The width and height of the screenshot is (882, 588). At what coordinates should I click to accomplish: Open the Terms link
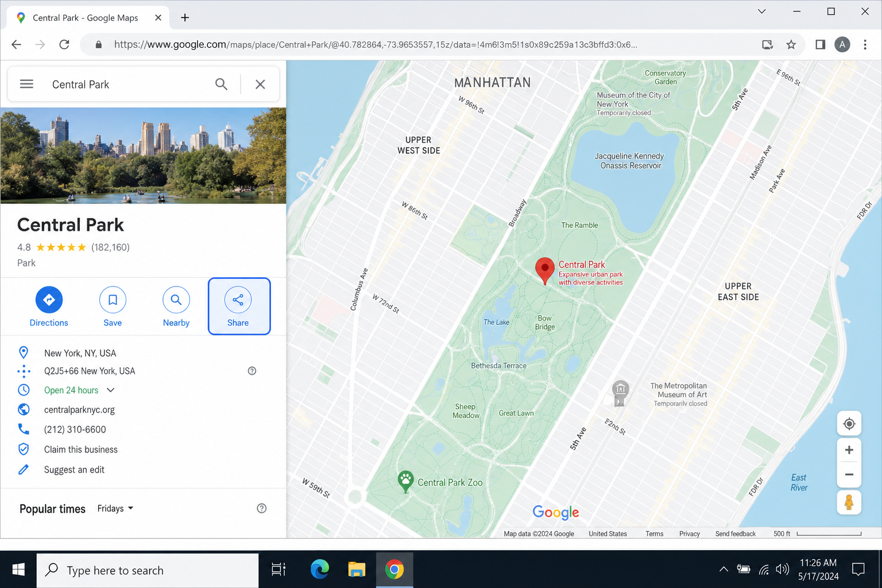tap(654, 533)
